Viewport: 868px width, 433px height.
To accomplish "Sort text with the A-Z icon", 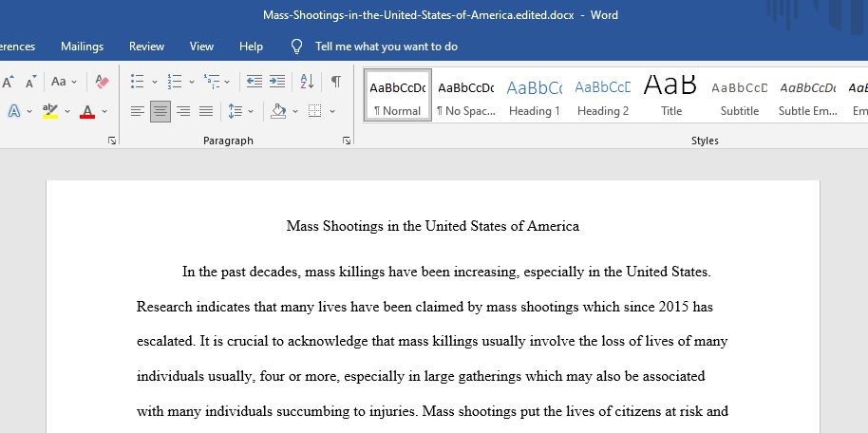I will [x=308, y=82].
